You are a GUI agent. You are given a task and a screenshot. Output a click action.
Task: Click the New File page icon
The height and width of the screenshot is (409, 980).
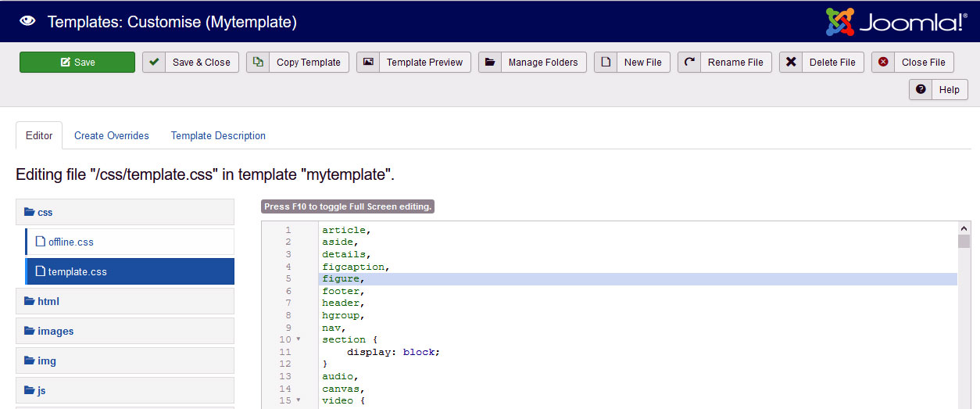pos(606,63)
